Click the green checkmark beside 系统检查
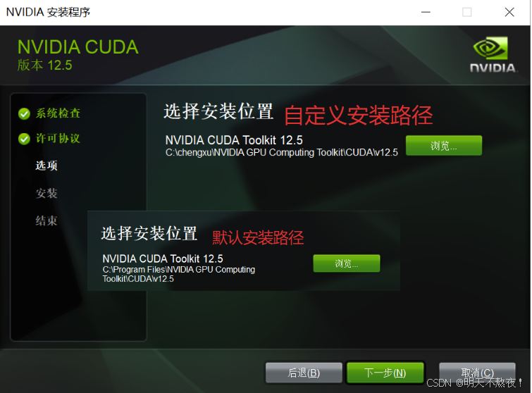The height and width of the screenshot is (393, 532). click(24, 114)
